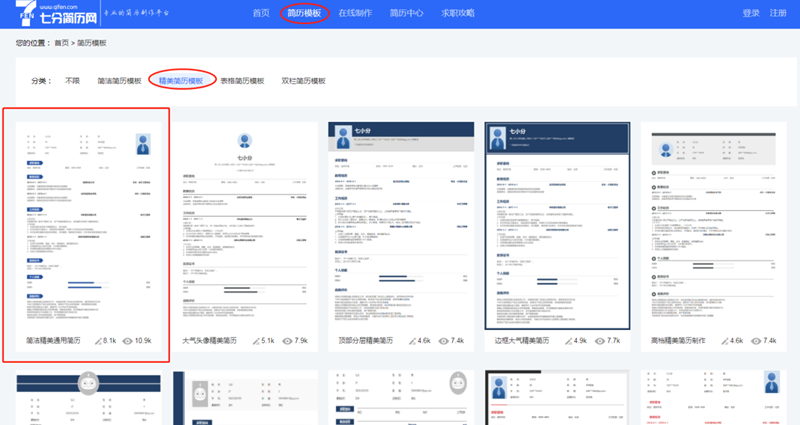Screen dimensions: 800x425
Task: Open the 大气头像精美简历 template thumbnail
Action: tap(244, 226)
